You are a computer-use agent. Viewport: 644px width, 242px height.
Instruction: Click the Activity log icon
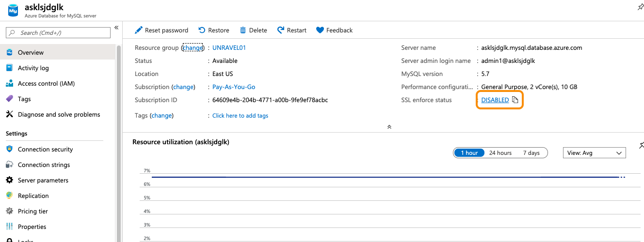9,68
